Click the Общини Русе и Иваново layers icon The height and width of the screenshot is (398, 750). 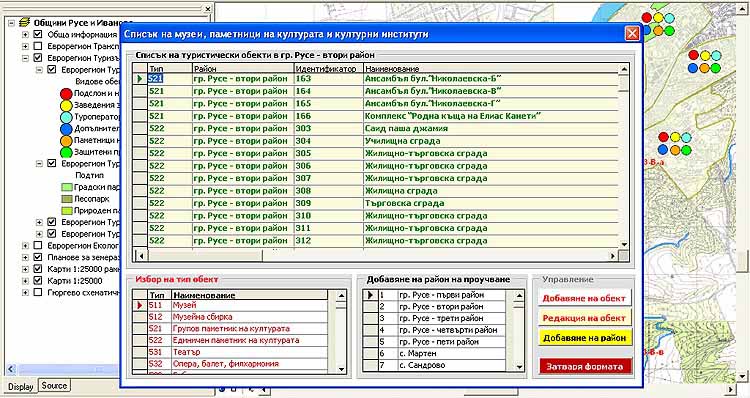tap(25, 23)
